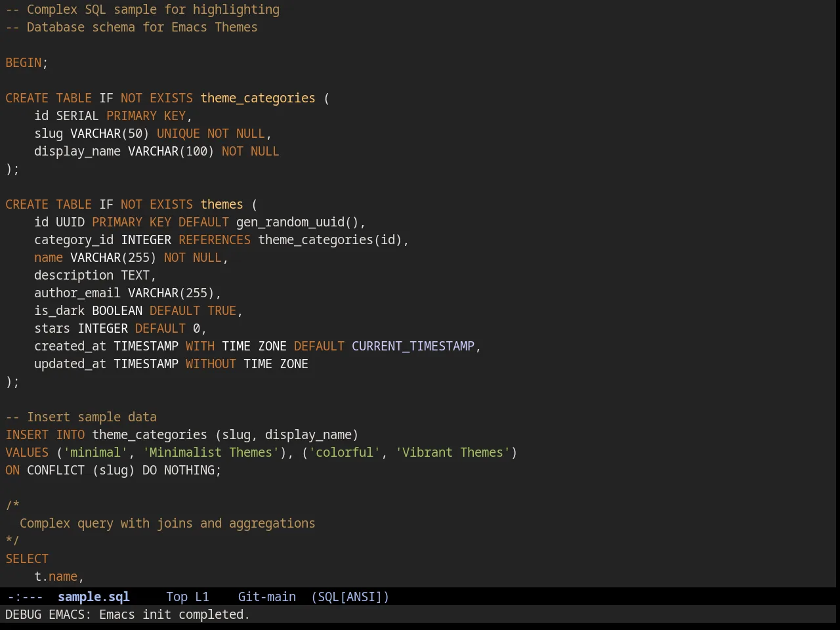Click the 'Minimalist Themes' string literal
The width and height of the screenshot is (840, 630).
click(x=211, y=452)
